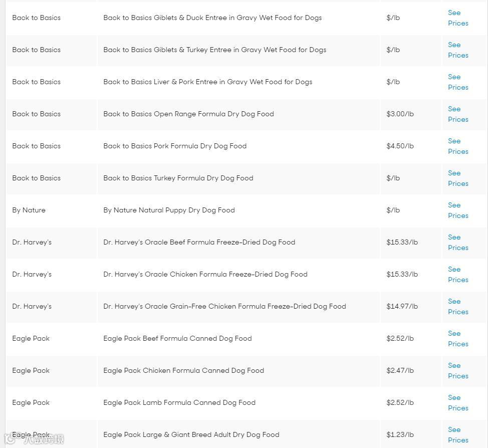Screen dimensions: 488x448
Task: Click Eagle Pack brand in Lamb Formula row
Action: pyautogui.click(x=31, y=402)
